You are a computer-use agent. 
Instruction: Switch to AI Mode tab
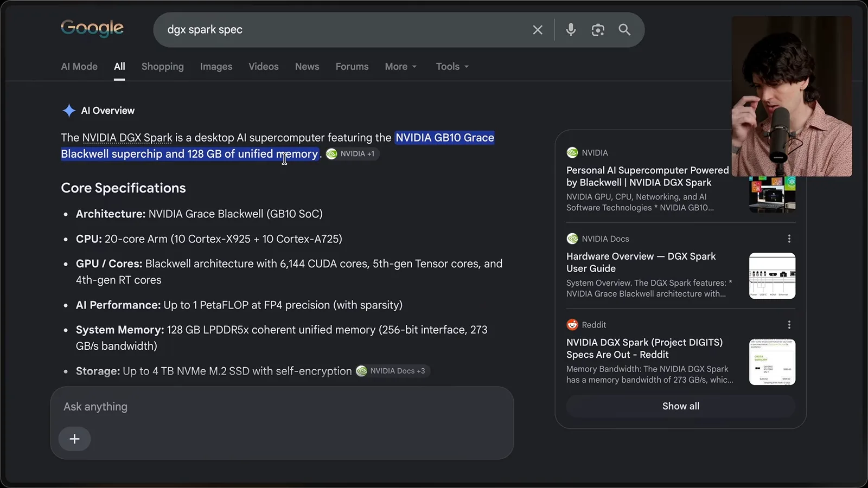(x=79, y=67)
